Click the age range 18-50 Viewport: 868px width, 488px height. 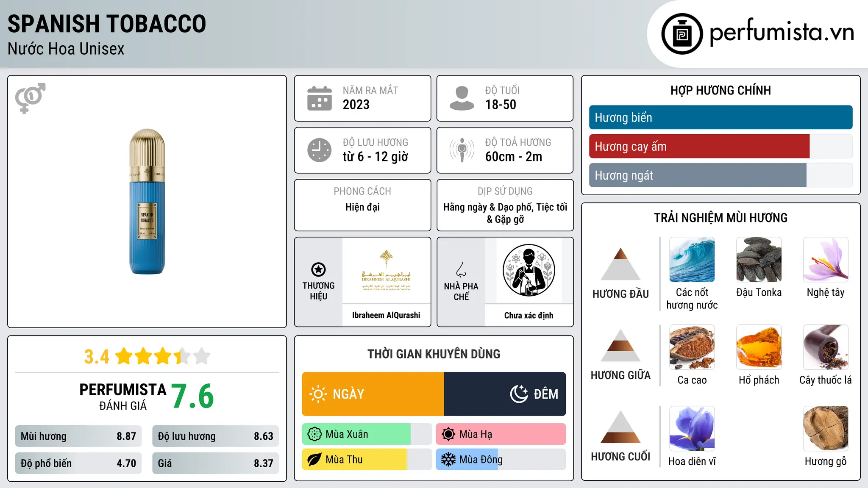pyautogui.click(x=501, y=105)
